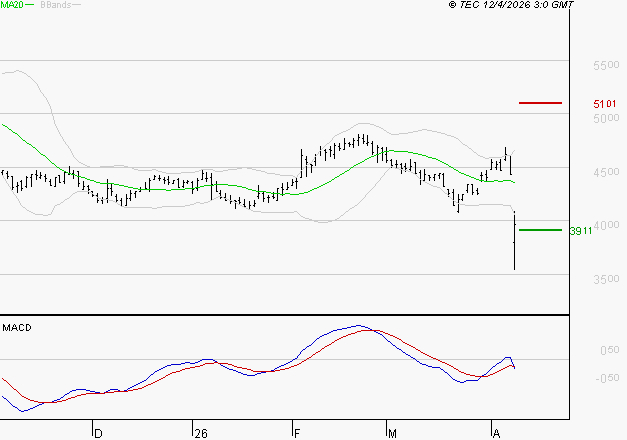627x440 pixels.
Task: Click the 3500 price axis label
Action: tap(606, 279)
